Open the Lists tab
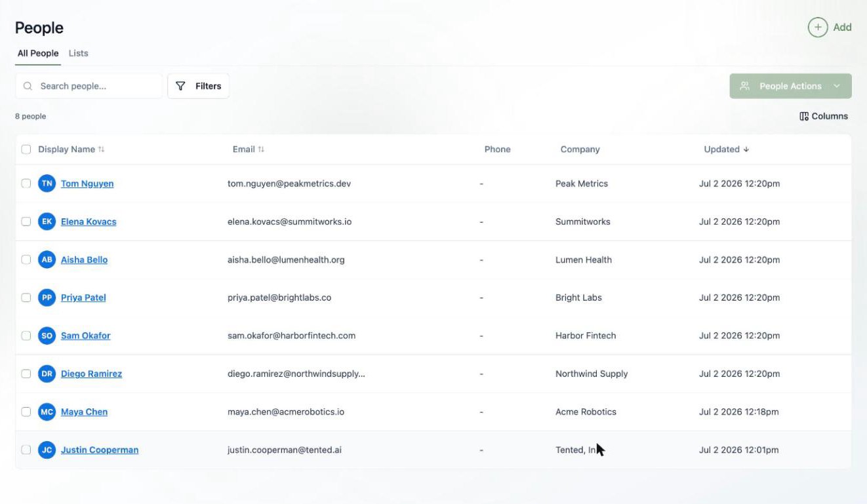 coord(78,53)
